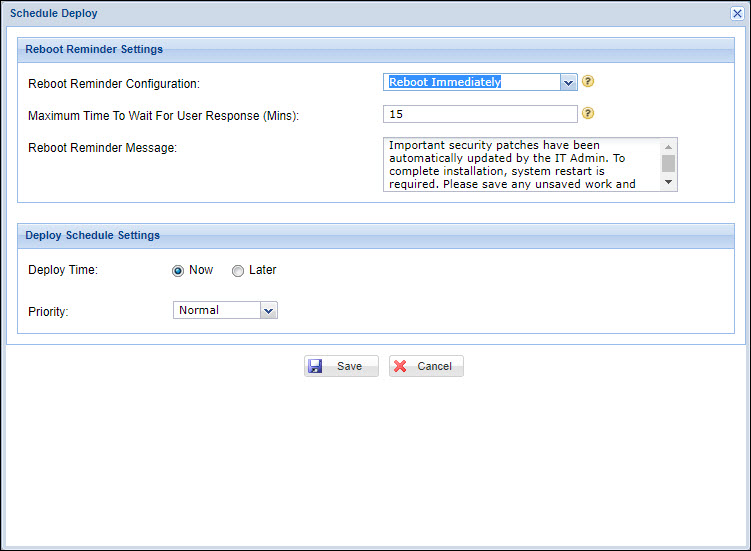
Task: Click help icon beside Reboot Reminder Configuration
Action: [x=588, y=82]
